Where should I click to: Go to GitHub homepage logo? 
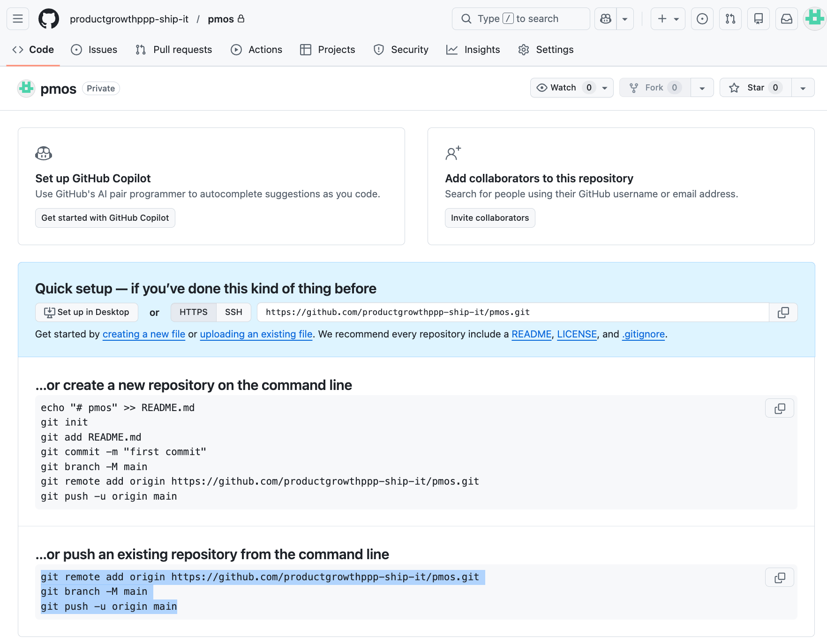coord(49,19)
